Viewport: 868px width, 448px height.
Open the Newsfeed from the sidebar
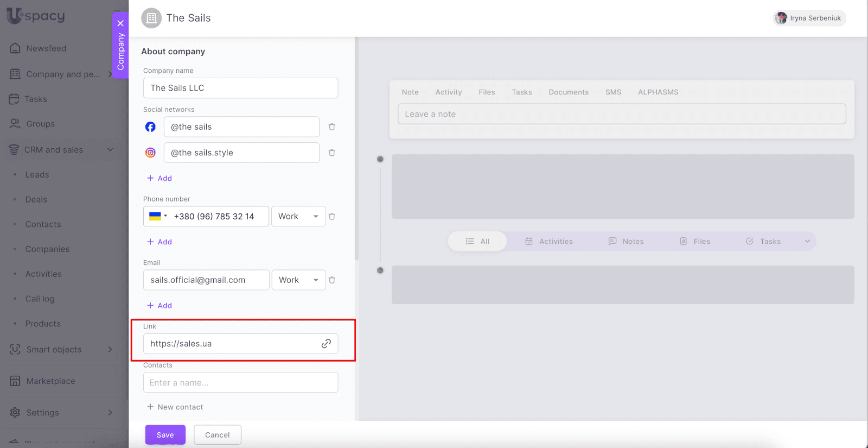46,48
